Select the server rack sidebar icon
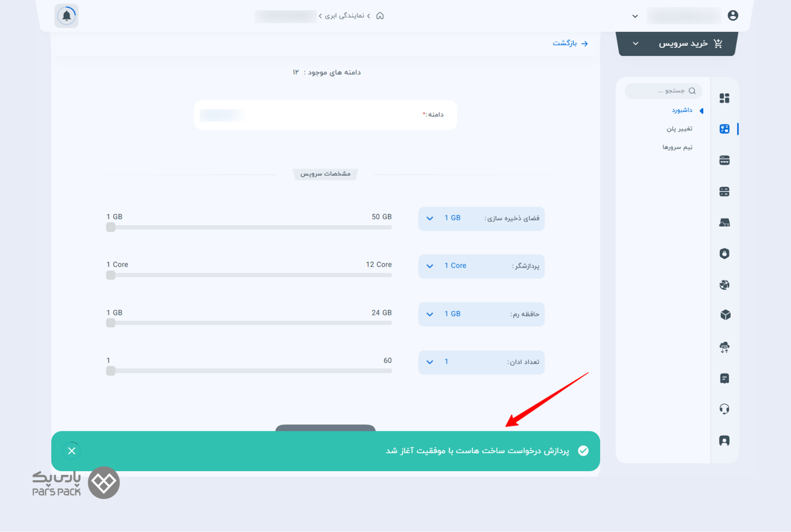The width and height of the screenshot is (791, 532). (724, 191)
